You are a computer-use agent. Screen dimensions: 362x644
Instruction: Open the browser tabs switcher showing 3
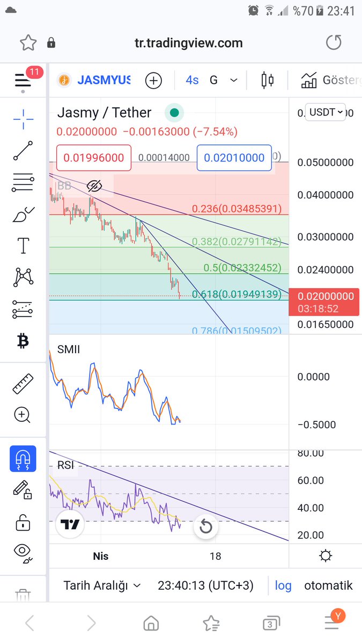(x=271, y=623)
